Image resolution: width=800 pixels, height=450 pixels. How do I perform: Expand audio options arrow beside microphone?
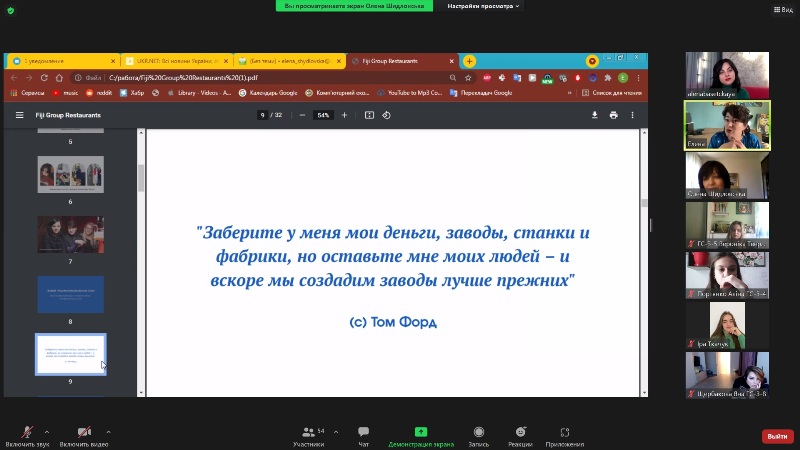tap(47, 432)
